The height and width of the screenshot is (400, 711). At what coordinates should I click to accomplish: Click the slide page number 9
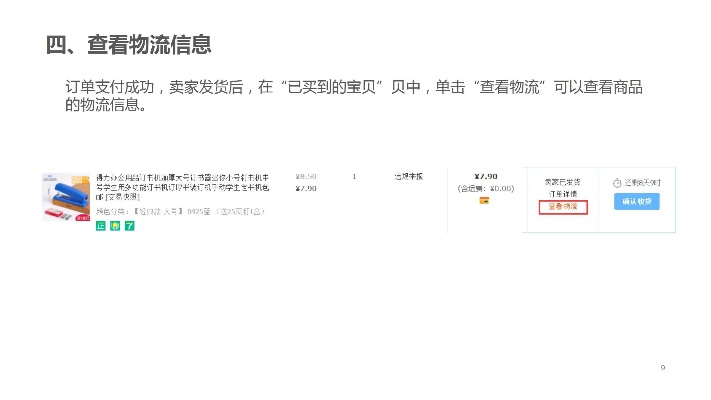[x=663, y=367]
